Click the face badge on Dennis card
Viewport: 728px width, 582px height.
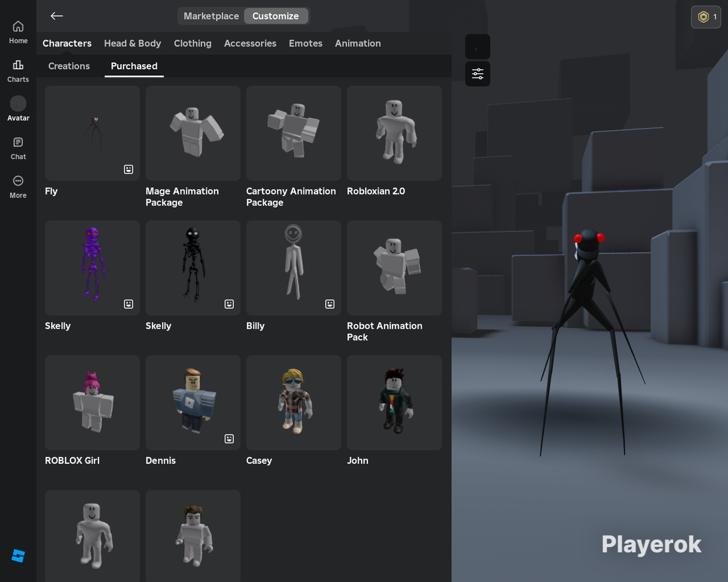pos(229,438)
